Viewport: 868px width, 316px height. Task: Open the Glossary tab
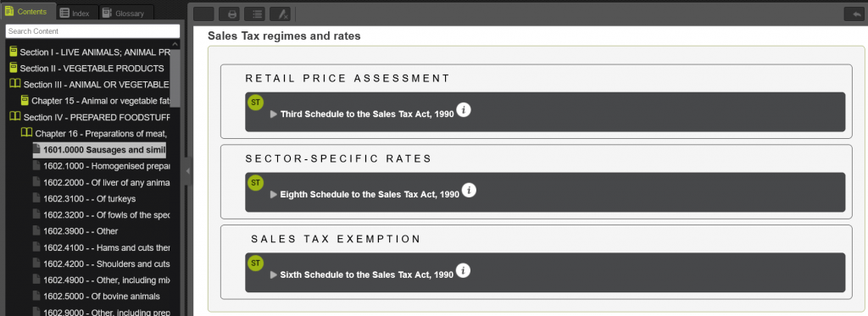coord(124,14)
